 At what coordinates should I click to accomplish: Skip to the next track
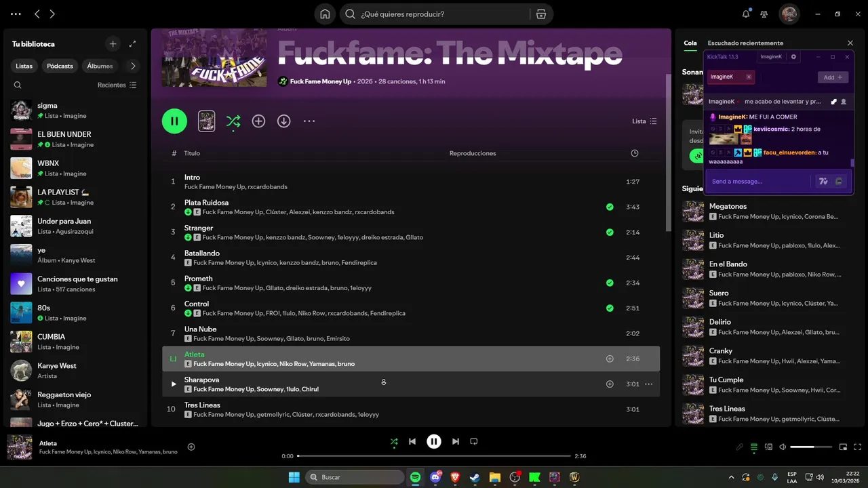[456, 441]
